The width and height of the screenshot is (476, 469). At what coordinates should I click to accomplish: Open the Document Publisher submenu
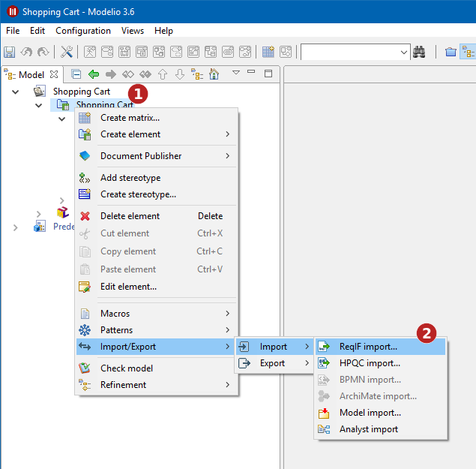pyautogui.click(x=157, y=156)
